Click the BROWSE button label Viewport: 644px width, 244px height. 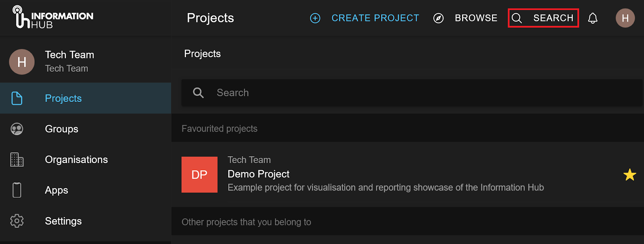476,18
